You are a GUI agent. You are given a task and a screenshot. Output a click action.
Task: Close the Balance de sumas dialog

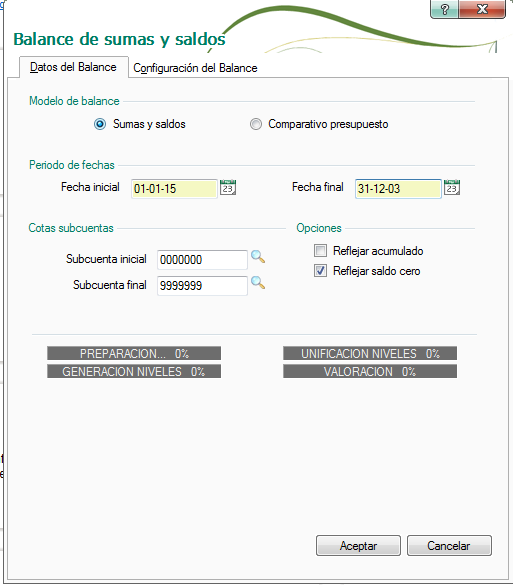click(x=482, y=9)
